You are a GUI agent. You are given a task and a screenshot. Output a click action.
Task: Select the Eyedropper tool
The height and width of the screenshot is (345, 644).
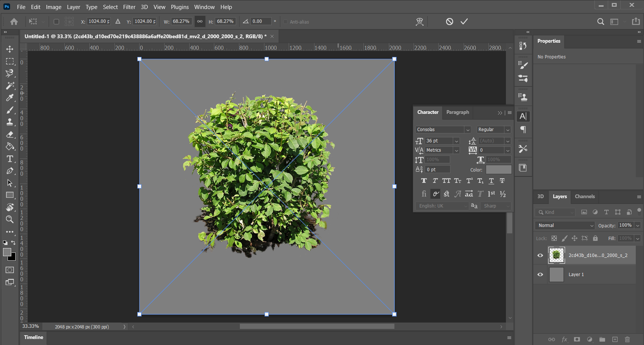pyautogui.click(x=10, y=98)
